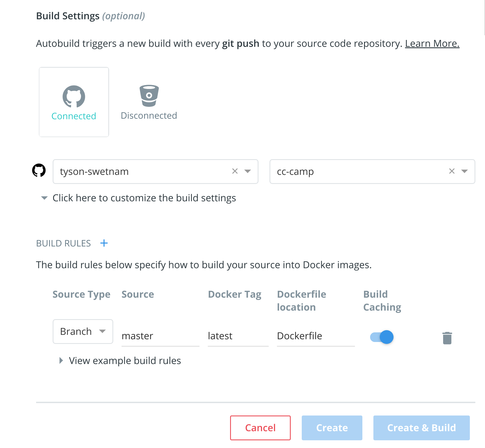Expand View example build rules

pos(120,361)
